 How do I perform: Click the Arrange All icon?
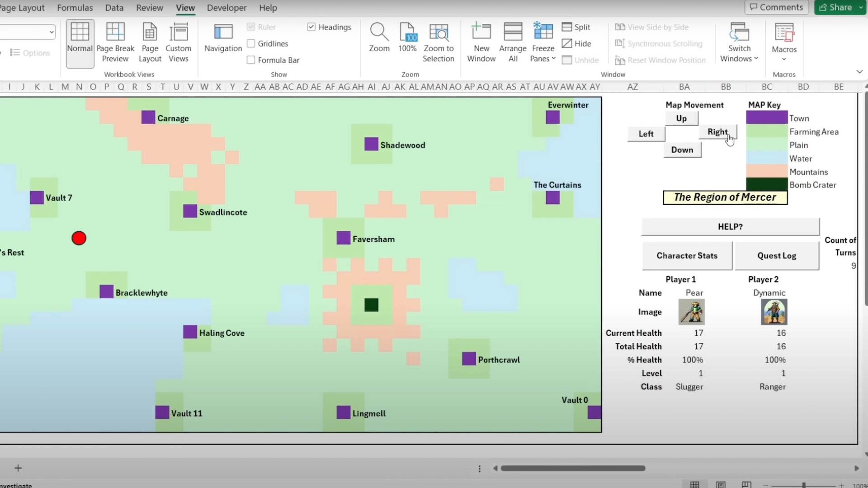coord(513,33)
